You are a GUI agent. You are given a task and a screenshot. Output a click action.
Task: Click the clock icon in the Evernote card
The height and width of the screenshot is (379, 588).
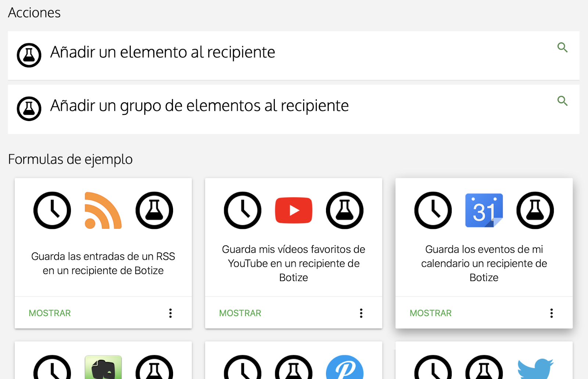52,367
